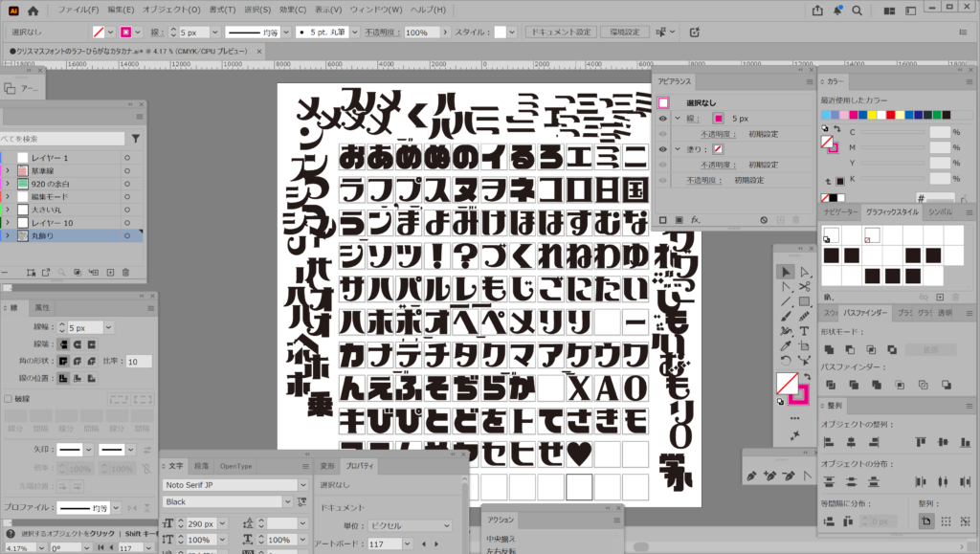Image resolution: width=980 pixels, height=554 pixels.
Task: Hide the 線 stroke attribute via eye icon
Action: 662,119
